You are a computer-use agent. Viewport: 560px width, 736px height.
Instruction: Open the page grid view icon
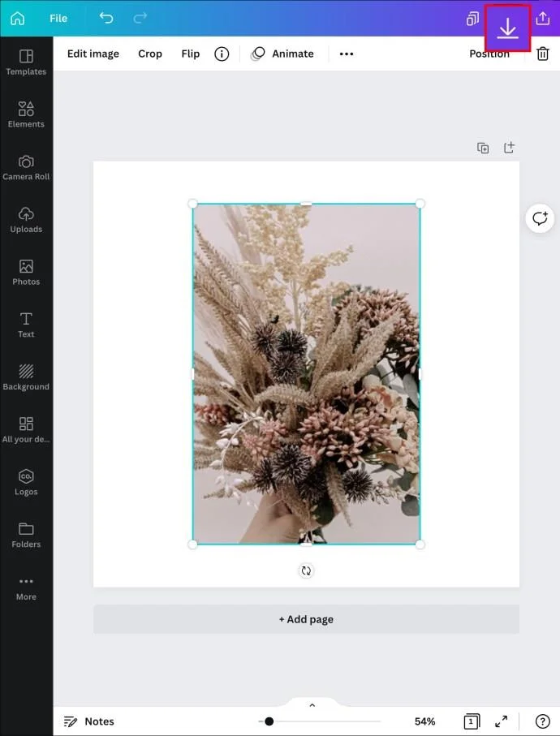472,721
